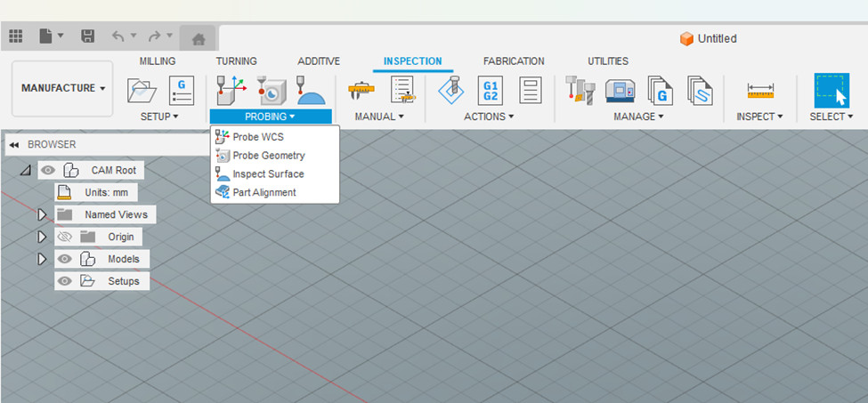Open the Tool Library icon
868x403 pixels.
click(580, 90)
